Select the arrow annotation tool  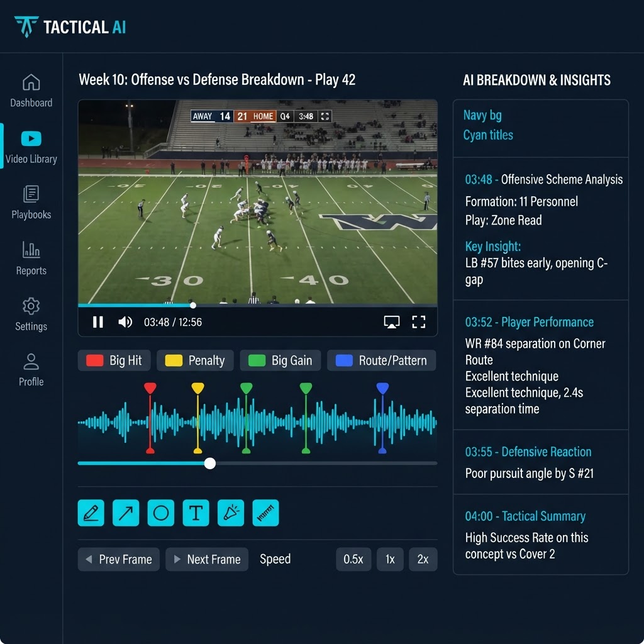126,513
